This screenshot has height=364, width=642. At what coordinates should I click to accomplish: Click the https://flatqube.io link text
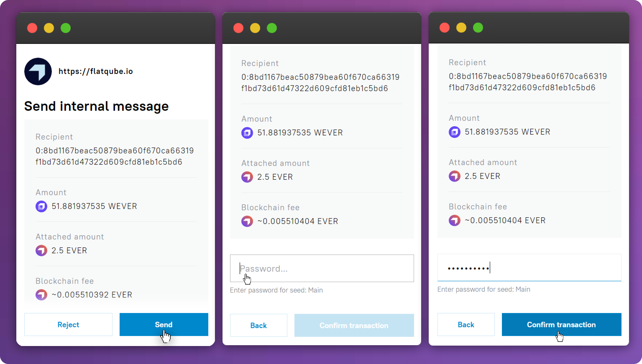click(x=96, y=71)
